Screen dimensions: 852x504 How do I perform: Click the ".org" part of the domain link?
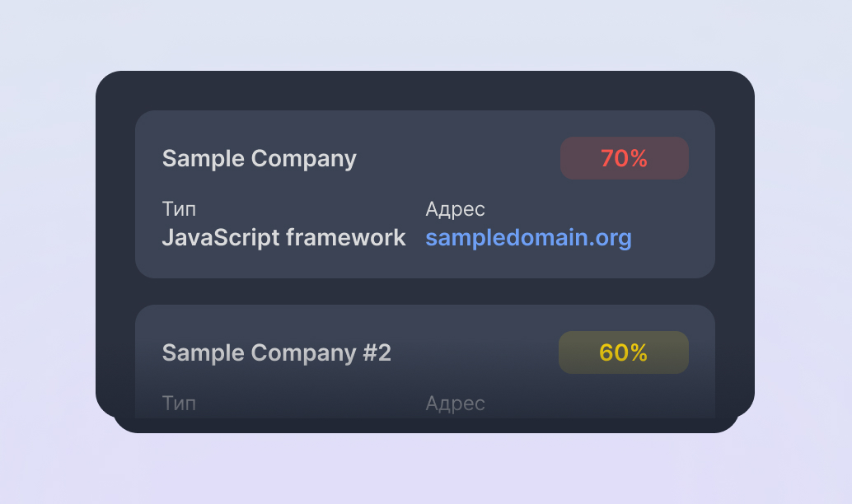[610, 238]
